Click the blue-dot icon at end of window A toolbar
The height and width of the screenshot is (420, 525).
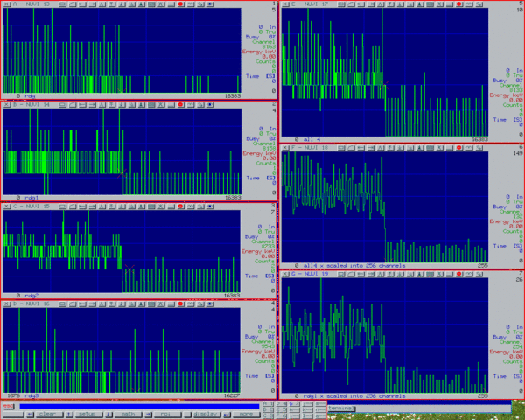pyautogui.click(x=210, y=4)
